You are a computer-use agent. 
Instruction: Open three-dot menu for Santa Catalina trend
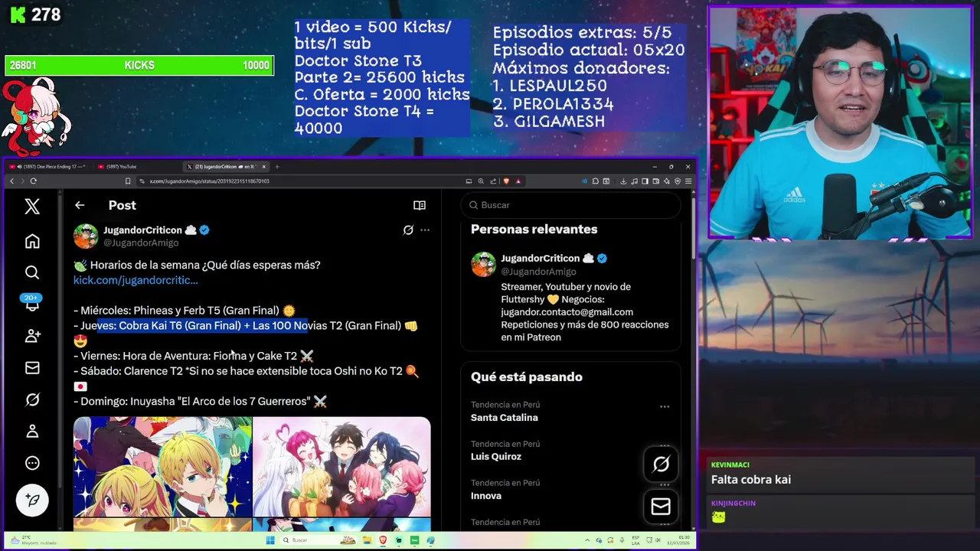[665, 406]
